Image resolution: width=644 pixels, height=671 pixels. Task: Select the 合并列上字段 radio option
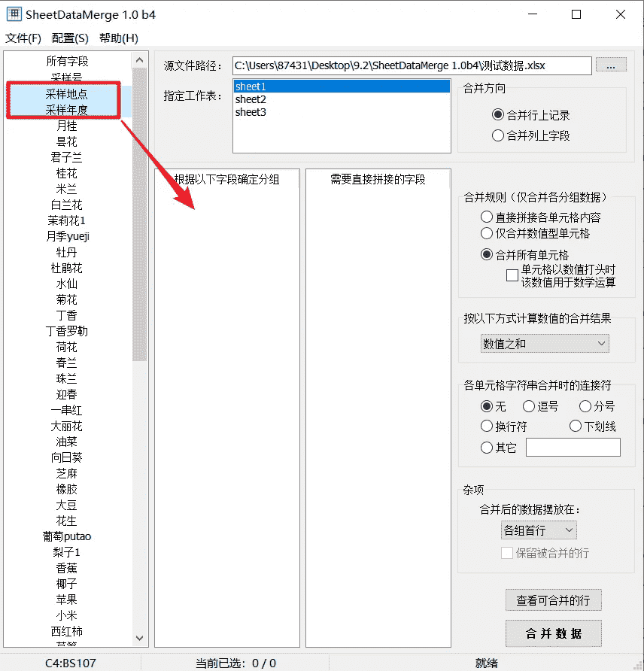pos(497,136)
